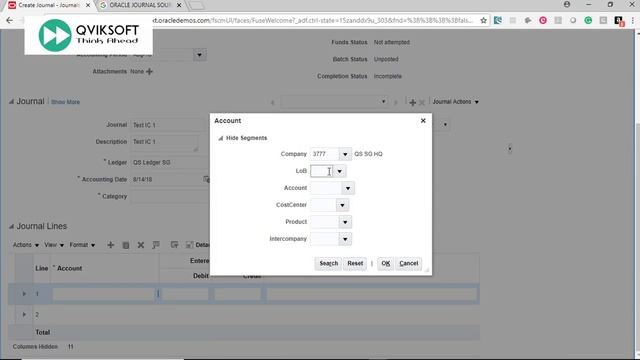Click the Line column header
This screenshot has width=640, height=360.
pyautogui.click(x=42, y=269)
